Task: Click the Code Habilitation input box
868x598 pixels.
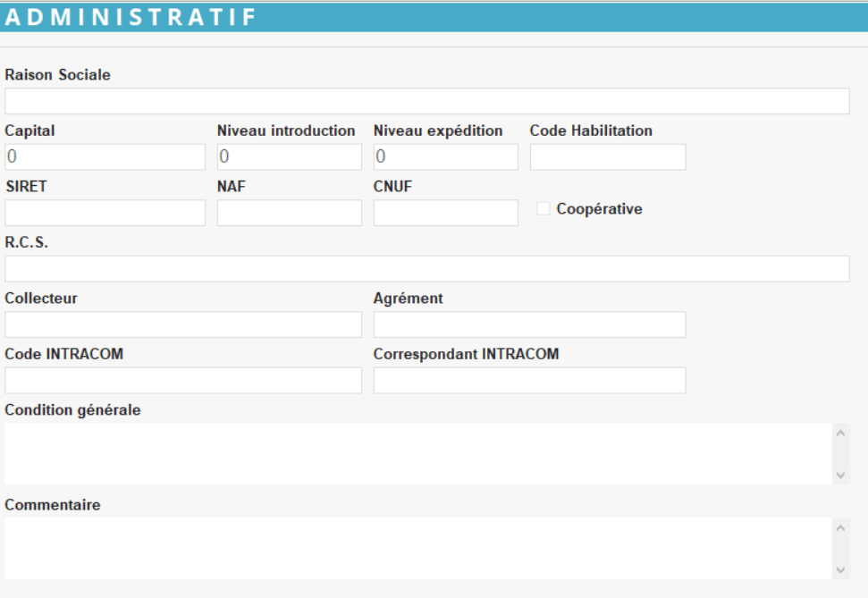Action: click(x=608, y=157)
